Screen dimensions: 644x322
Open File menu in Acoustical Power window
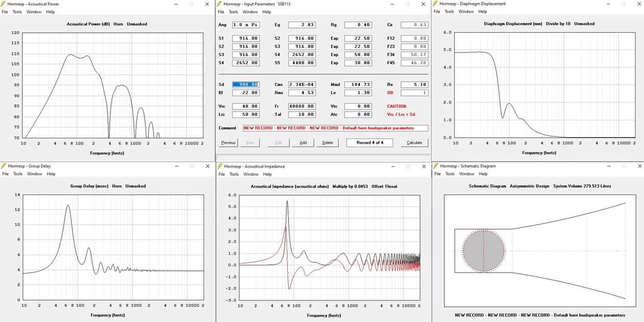pyautogui.click(x=5, y=12)
